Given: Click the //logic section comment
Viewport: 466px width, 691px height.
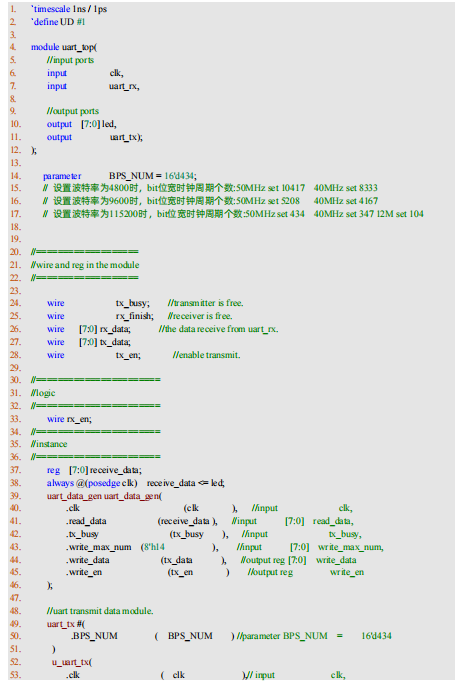Looking at the screenshot, I should [x=43, y=393].
